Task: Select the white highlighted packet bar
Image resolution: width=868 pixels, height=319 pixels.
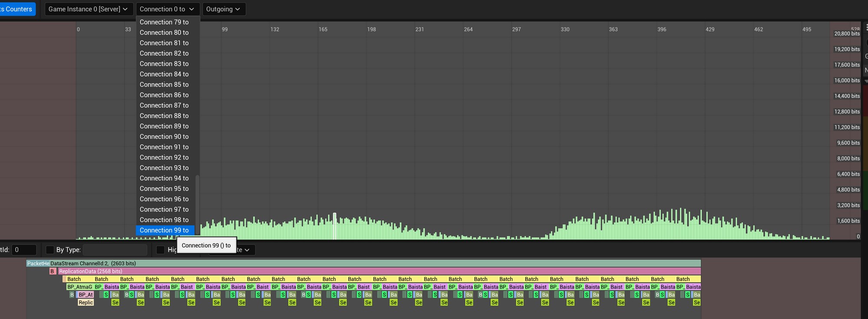Action: pyautogui.click(x=335, y=226)
